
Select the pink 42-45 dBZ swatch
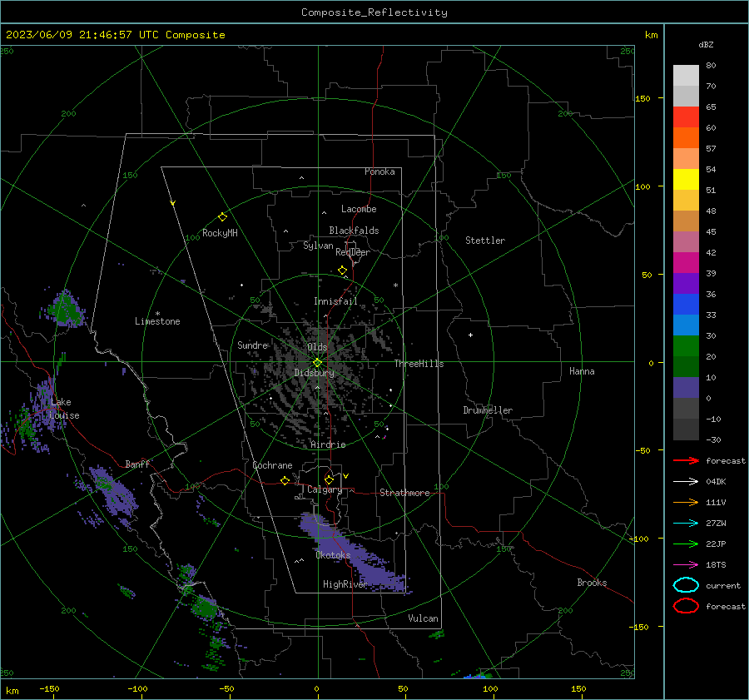click(686, 241)
